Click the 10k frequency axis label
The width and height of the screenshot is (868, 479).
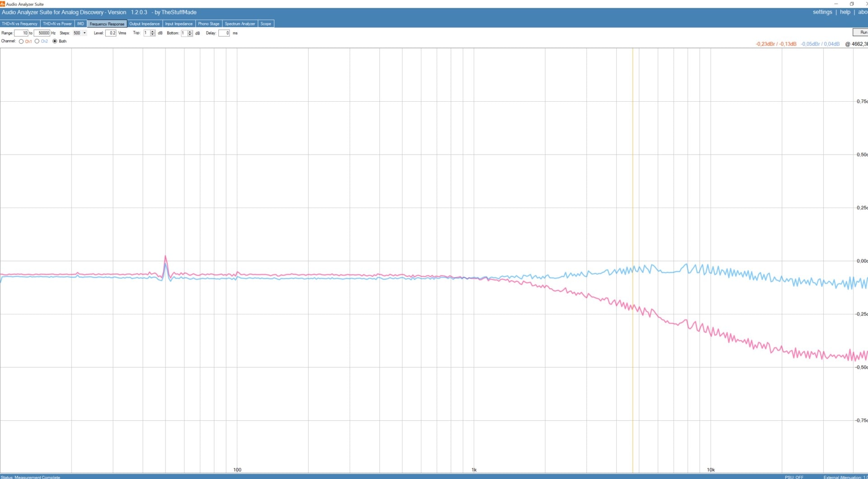click(711, 470)
